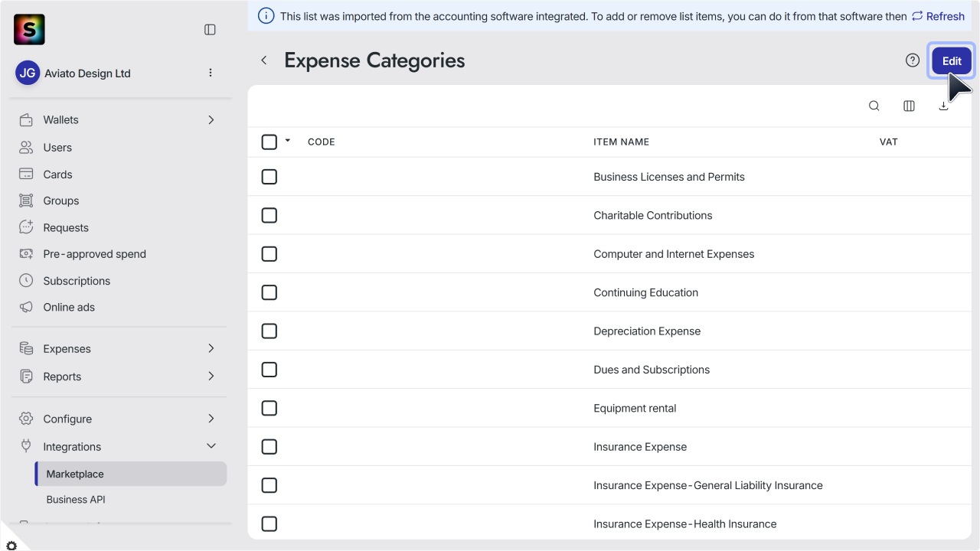Screen dimensions: 980x551
Task: Click the Spendesk logo icon
Action: 29,30
